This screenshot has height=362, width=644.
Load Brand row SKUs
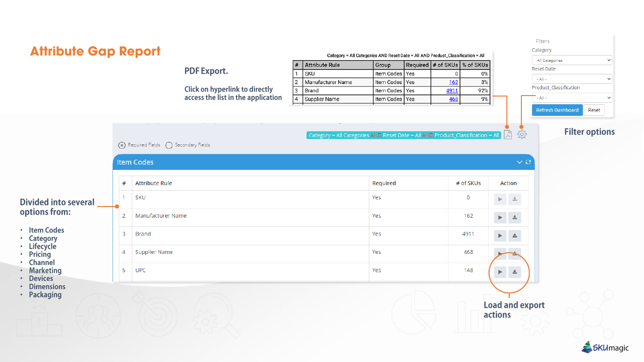[x=500, y=236]
